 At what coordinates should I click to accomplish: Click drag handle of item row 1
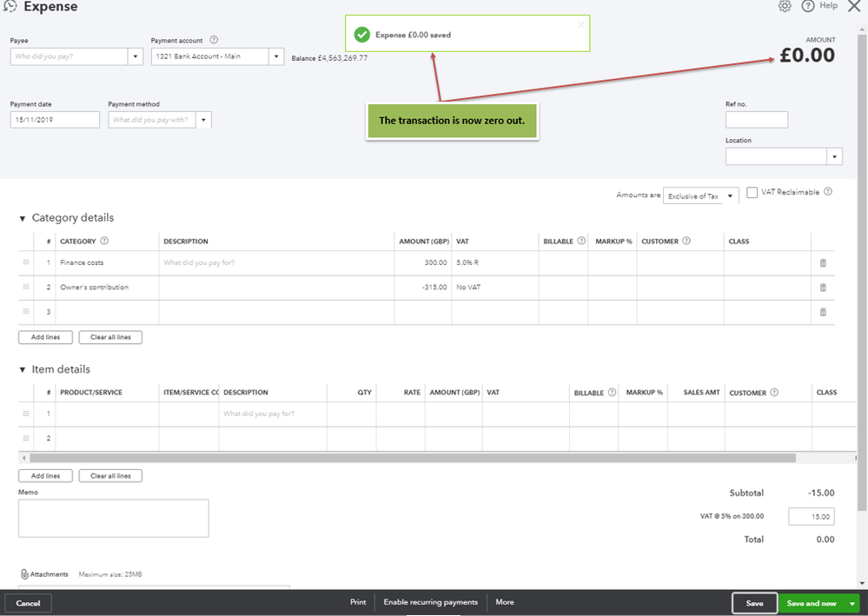click(26, 414)
